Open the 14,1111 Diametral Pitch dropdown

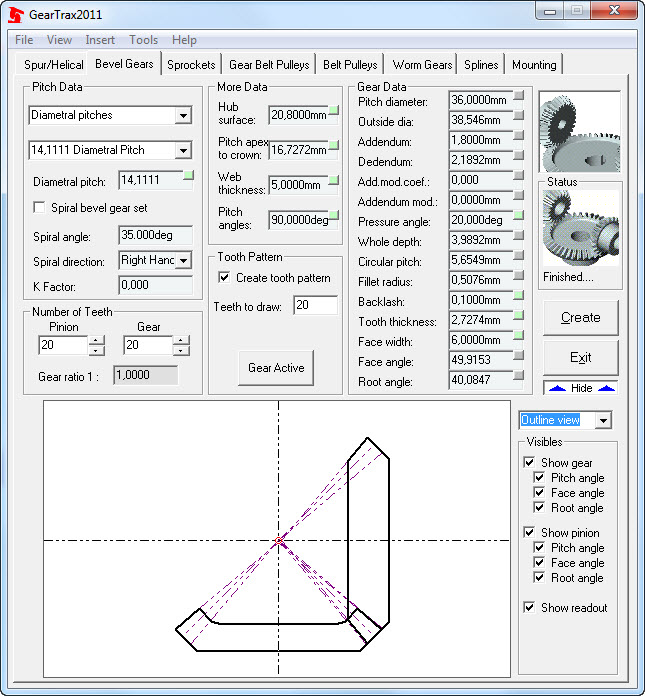click(x=183, y=150)
